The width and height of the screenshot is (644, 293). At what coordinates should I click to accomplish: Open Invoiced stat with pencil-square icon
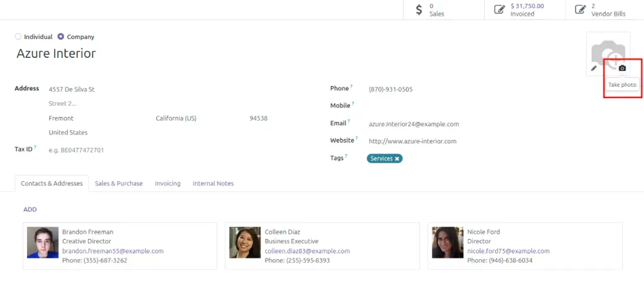tap(519, 9)
